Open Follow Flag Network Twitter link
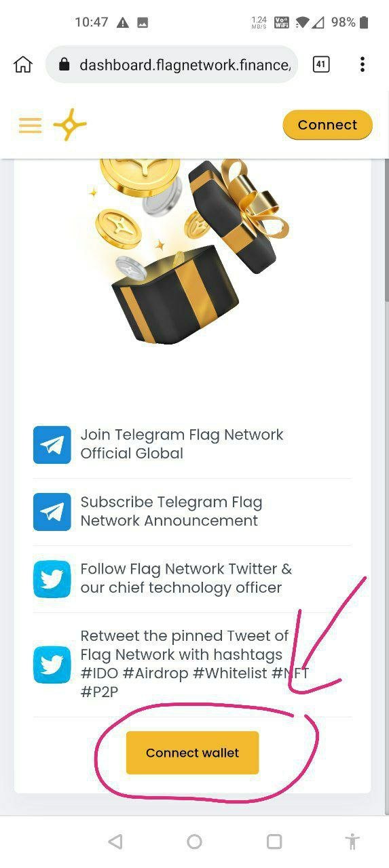389x868 pixels. click(192, 578)
